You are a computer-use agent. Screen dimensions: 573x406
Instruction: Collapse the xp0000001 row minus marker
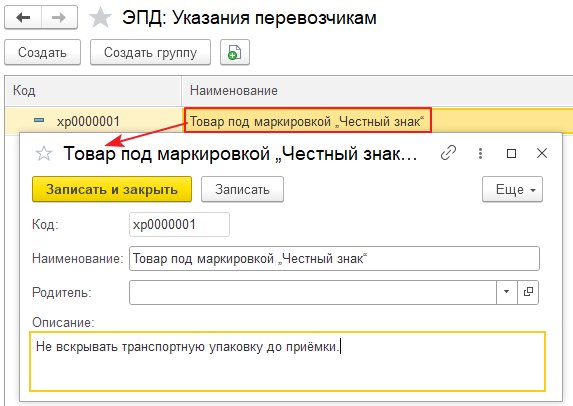[x=39, y=120]
